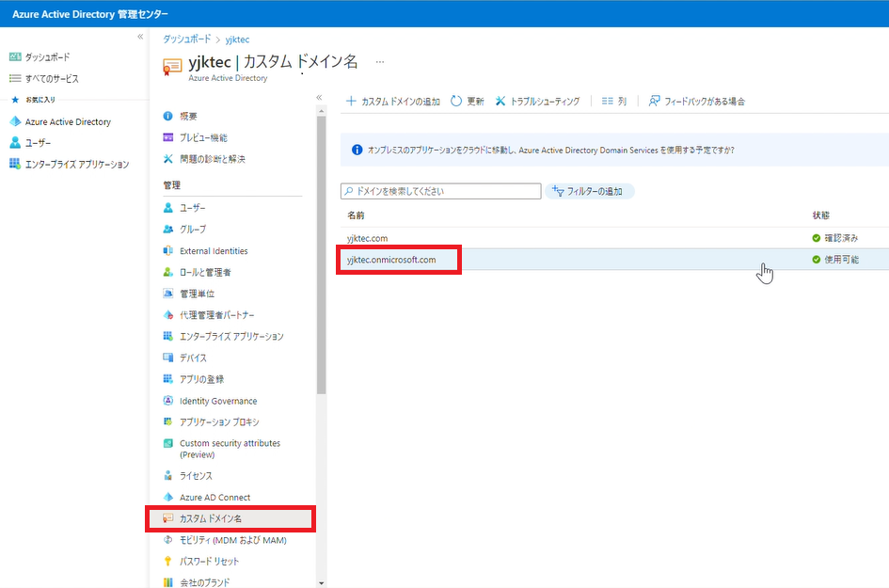The height and width of the screenshot is (588, 889).
Task: Click the モビリティ (MDM および MAM) icon
Action: click(x=167, y=540)
